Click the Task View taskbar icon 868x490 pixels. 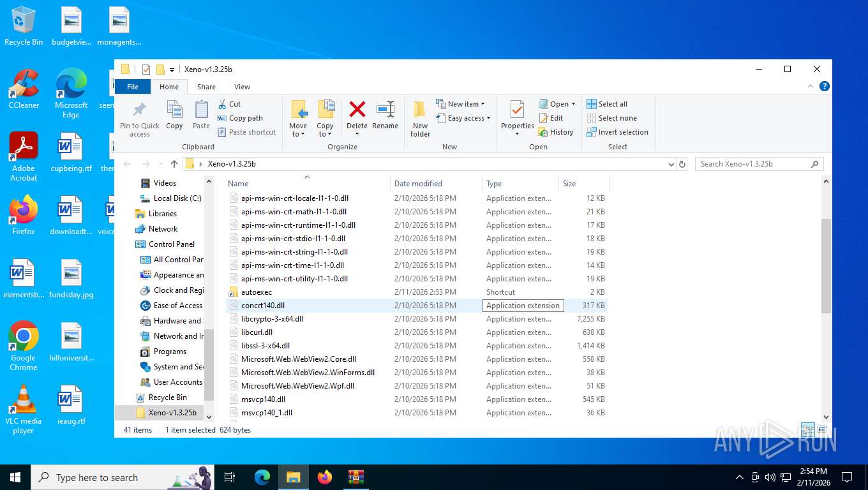point(230,477)
